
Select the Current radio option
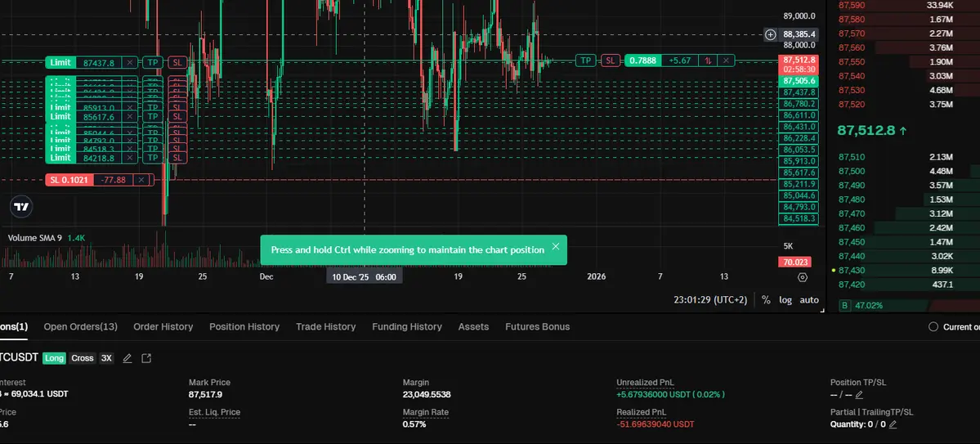(x=933, y=326)
